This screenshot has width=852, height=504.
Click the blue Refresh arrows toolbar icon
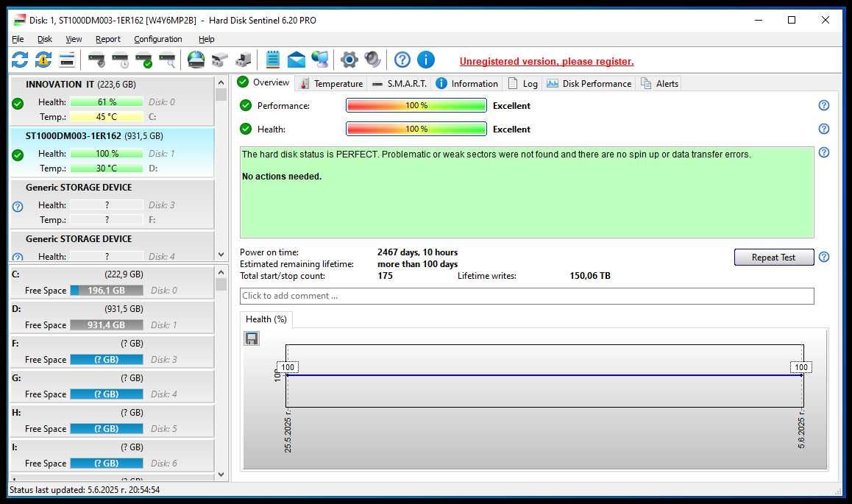tap(20, 60)
